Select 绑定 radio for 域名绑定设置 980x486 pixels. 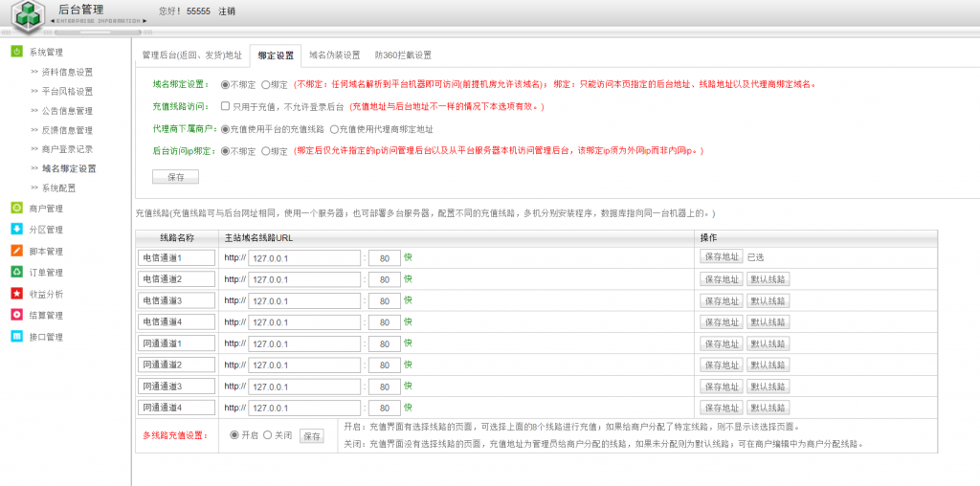coord(266,84)
